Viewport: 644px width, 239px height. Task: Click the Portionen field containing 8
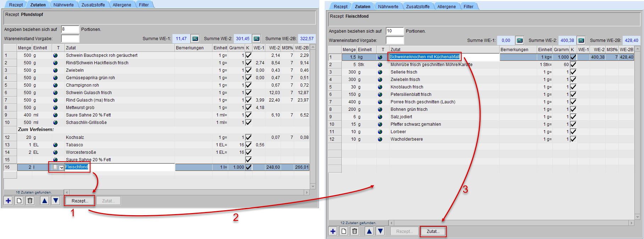[70, 29]
